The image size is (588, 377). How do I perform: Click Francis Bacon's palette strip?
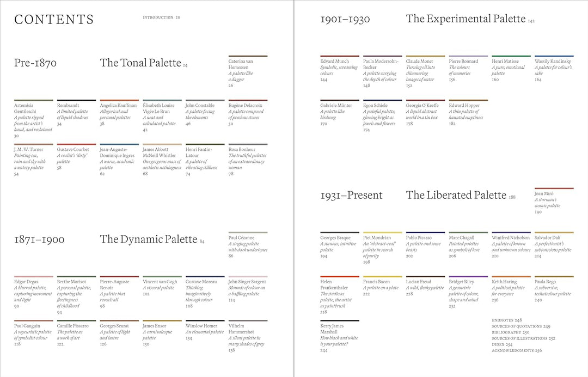(x=381, y=277)
